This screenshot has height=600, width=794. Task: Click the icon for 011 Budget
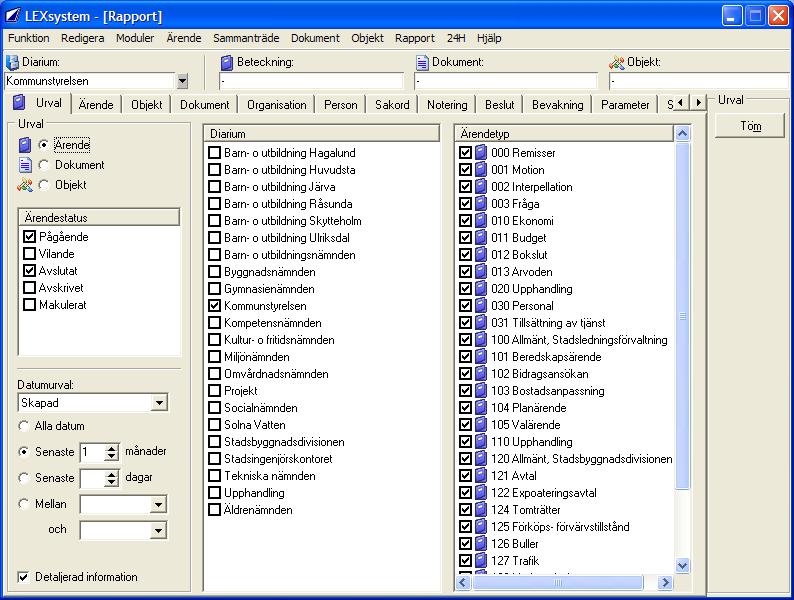(481, 237)
